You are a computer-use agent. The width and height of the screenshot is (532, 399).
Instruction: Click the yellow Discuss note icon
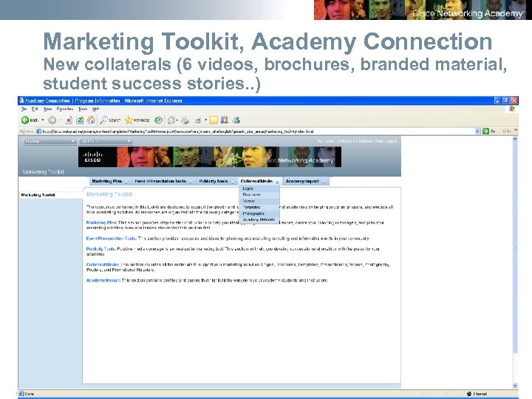pyautogui.click(x=214, y=120)
